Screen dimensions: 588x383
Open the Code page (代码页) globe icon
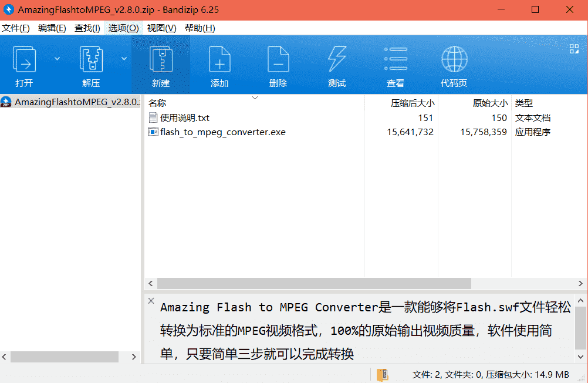click(x=454, y=59)
